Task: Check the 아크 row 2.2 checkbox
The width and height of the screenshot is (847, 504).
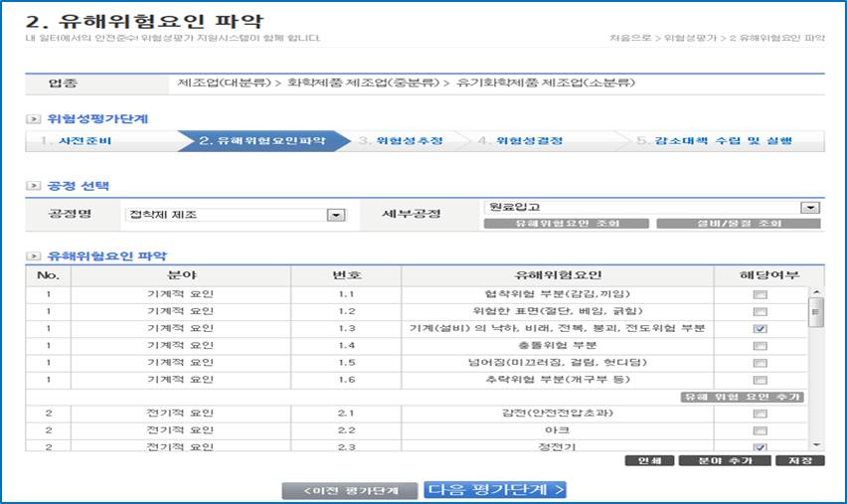Action: click(x=761, y=430)
